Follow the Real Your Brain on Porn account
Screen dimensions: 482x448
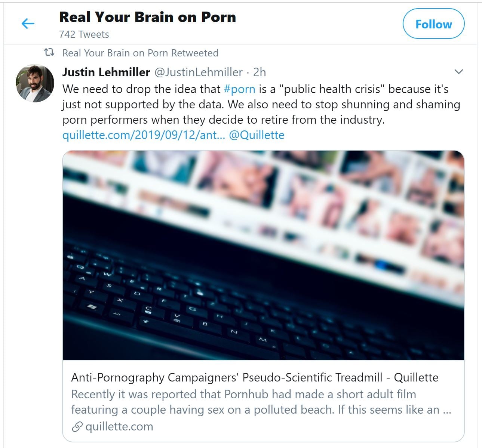[x=433, y=24]
